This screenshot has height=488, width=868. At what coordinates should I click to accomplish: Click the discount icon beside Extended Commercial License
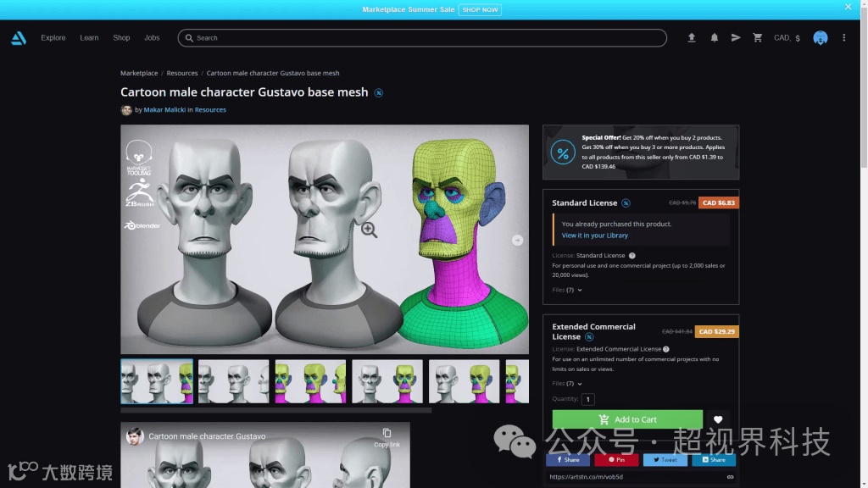[589, 337]
